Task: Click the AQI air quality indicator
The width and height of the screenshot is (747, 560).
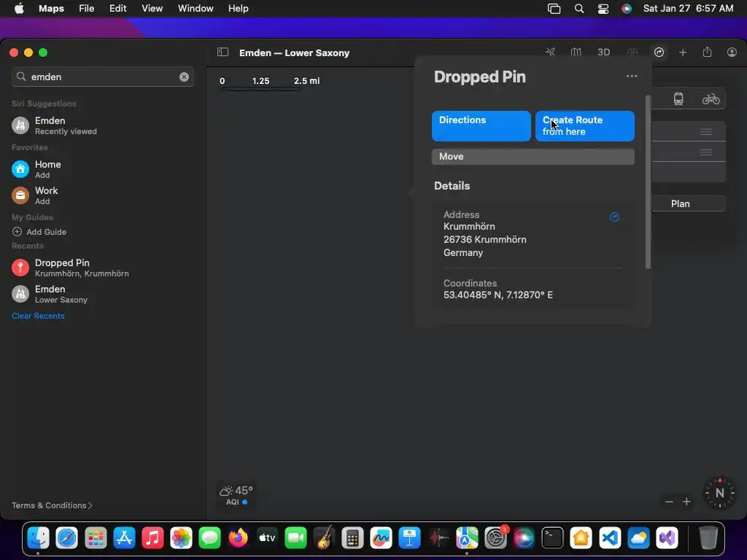Action: tap(237, 502)
